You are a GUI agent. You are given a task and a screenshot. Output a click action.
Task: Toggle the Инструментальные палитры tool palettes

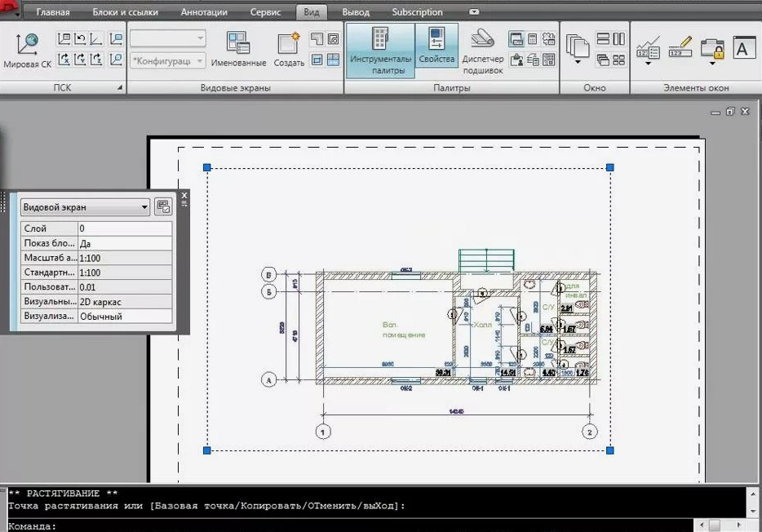pos(380,51)
